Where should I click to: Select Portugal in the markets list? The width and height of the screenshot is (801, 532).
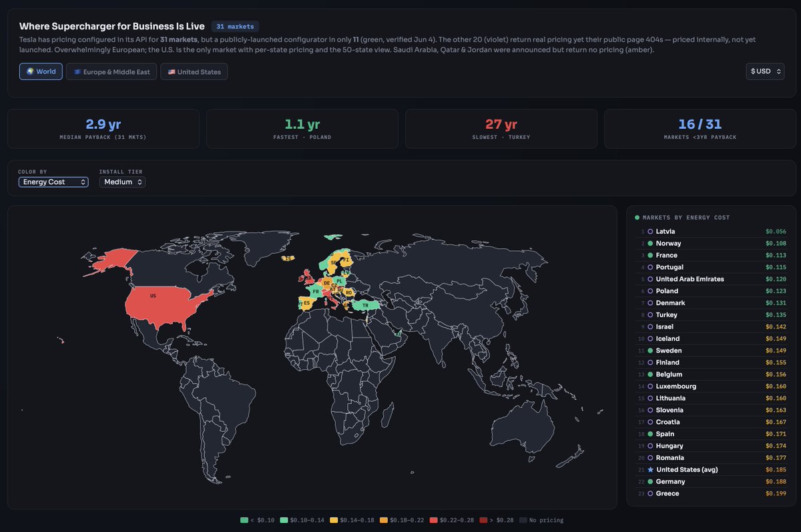click(x=711, y=267)
